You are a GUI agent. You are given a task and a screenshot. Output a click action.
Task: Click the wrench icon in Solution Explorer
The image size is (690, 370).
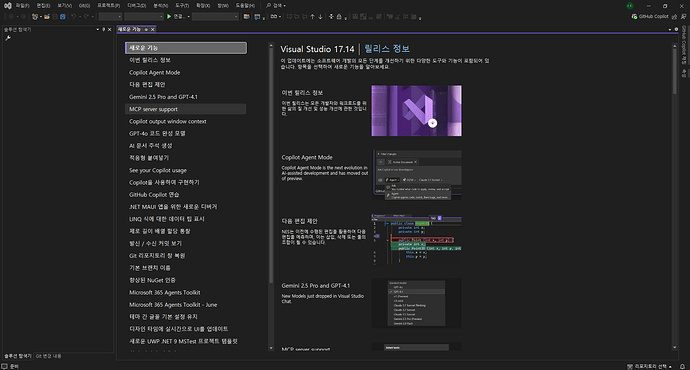tap(7, 38)
